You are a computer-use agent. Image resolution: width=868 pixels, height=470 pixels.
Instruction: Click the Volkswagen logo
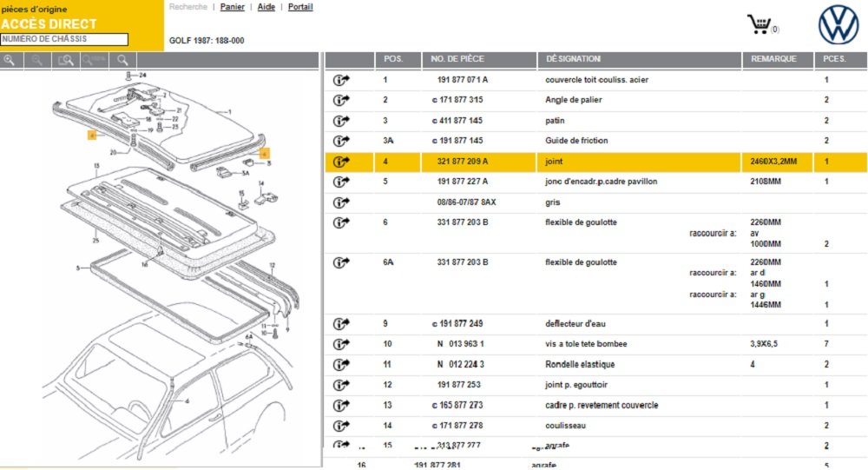838,24
